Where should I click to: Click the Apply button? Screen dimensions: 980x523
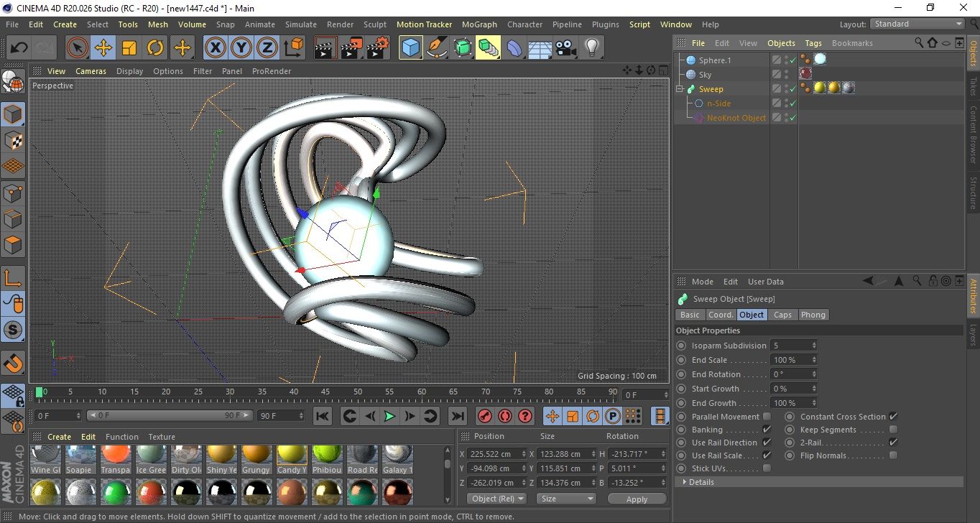click(x=637, y=499)
